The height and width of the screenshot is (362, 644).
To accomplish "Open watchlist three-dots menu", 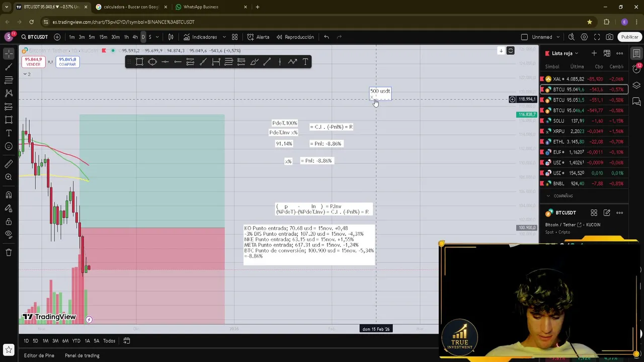I will tap(619, 53).
